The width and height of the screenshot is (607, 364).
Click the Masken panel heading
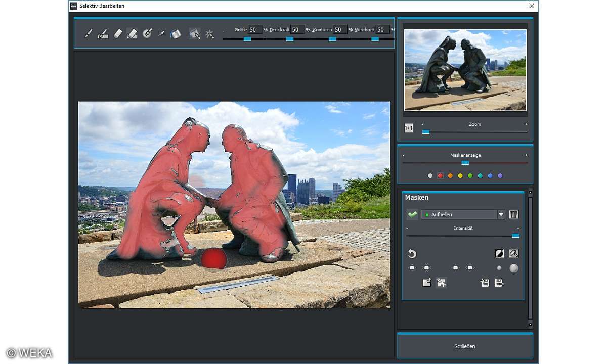coord(417,198)
